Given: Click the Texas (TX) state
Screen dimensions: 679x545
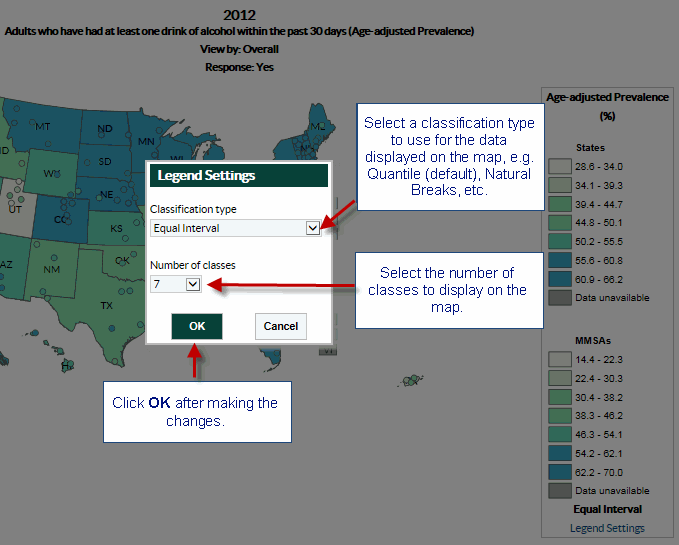Looking at the screenshot, I should click(106, 304).
